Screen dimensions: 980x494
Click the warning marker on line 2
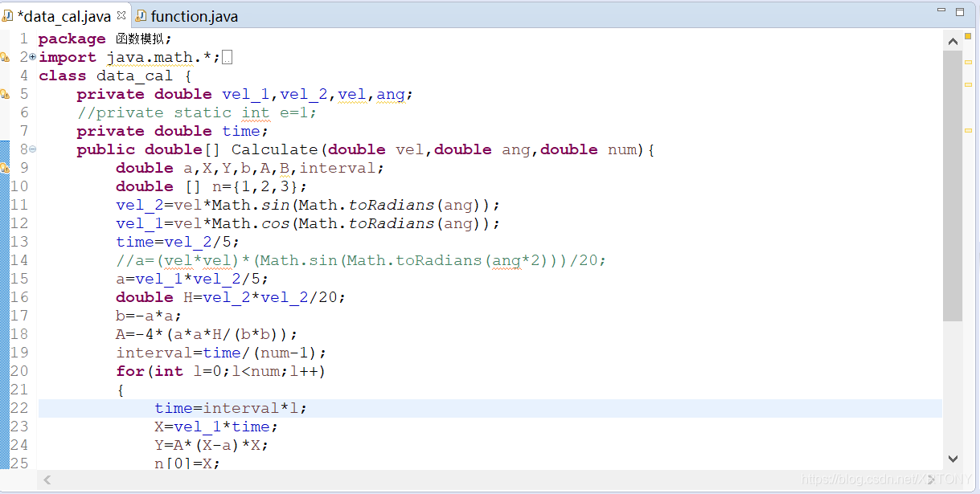tap(4, 57)
